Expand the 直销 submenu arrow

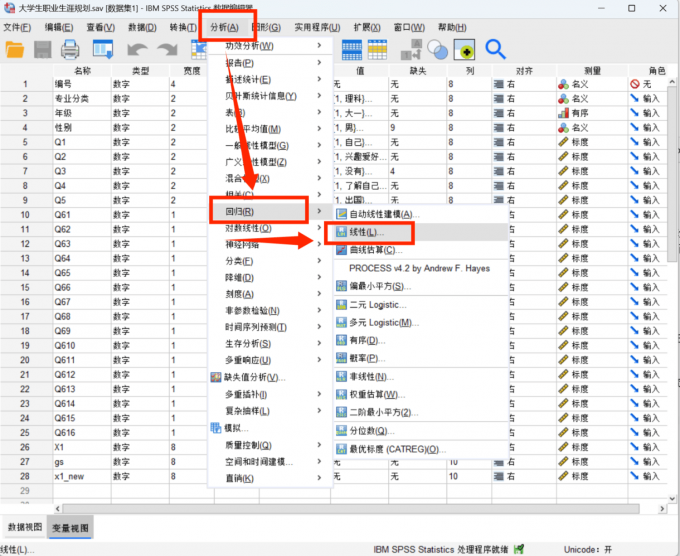click(319, 478)
